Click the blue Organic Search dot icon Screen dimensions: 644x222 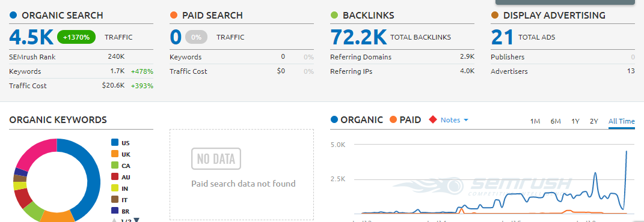coord(13,15)
